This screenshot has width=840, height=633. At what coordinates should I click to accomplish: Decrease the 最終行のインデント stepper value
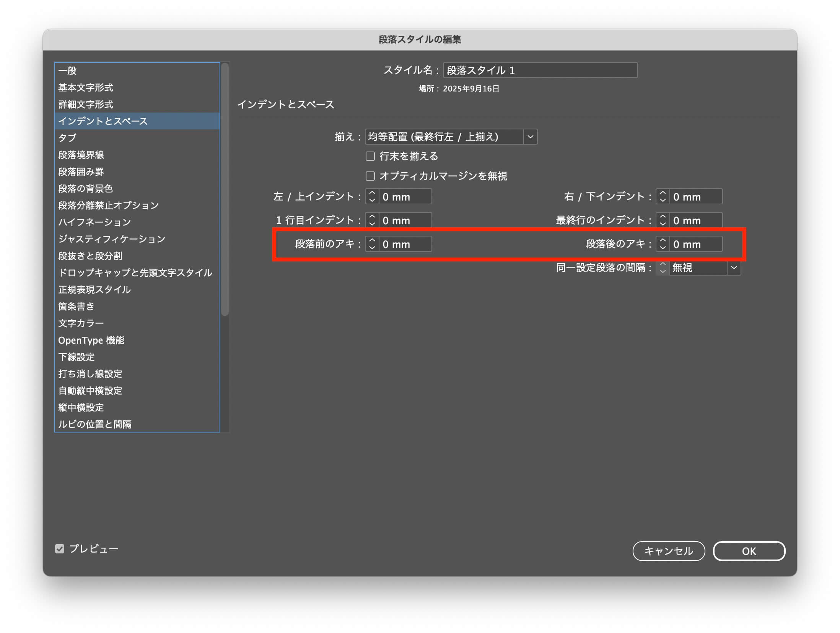pos(663,224)
